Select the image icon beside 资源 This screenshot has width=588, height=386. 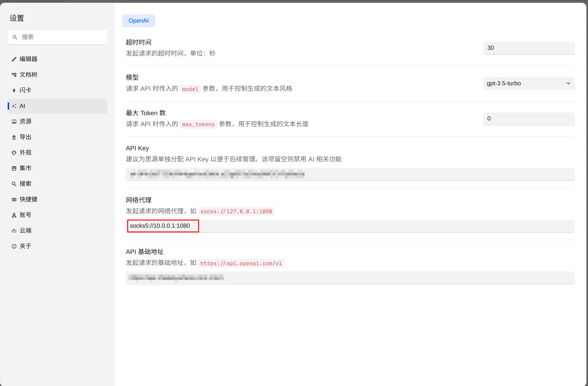[x=14, y=121]
